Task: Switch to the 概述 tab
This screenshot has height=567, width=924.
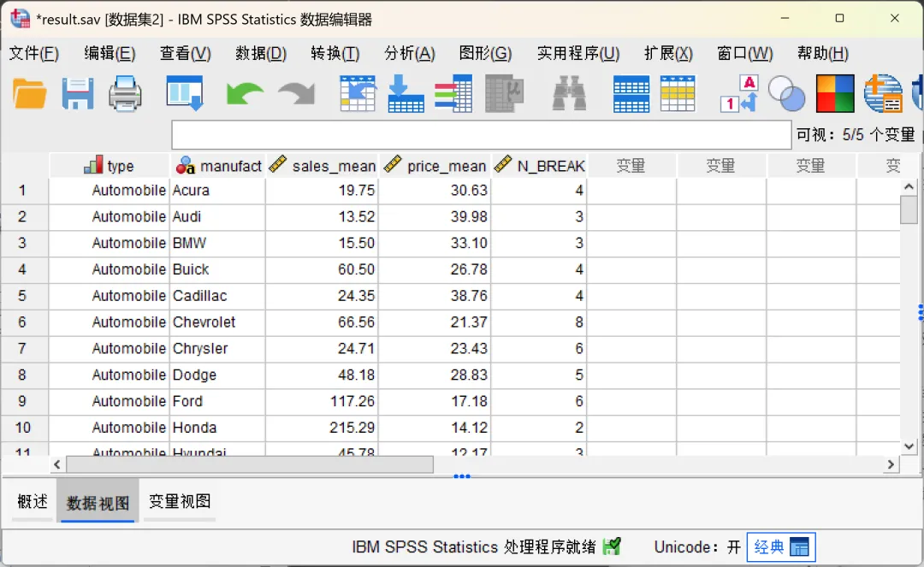Action: point(33,502)
